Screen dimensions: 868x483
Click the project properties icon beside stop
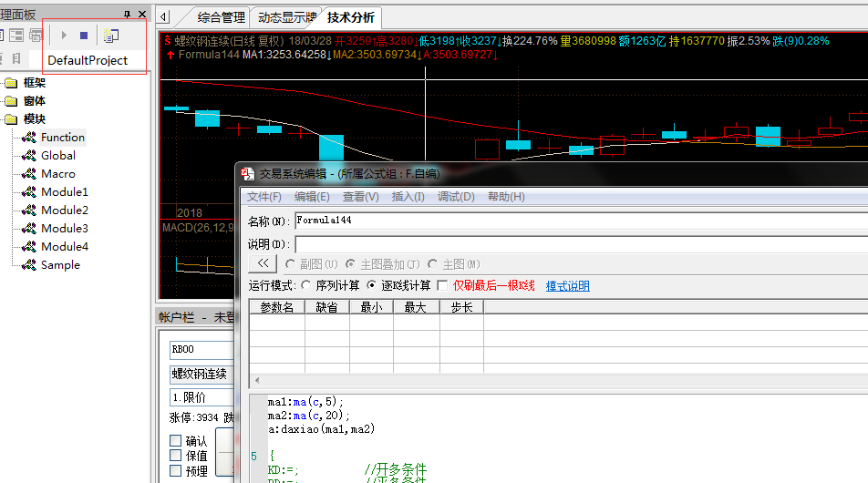[110, 36]
